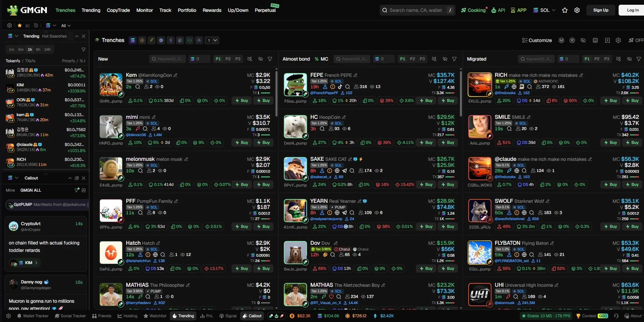This screenshot has width=644, height=322.
Task: Mute sound alerts for the Almost bond column
Action: (434, 59)
